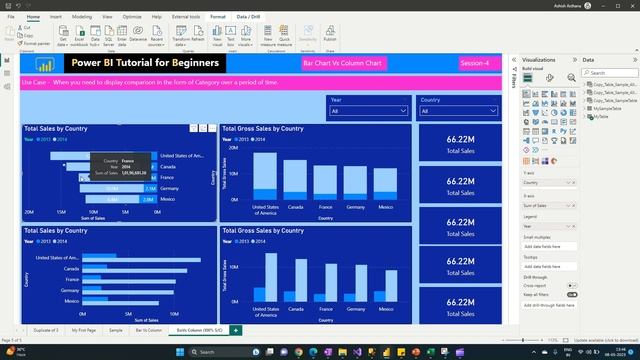Expand the MySampleTable table
Image resolution: width=640 pixels, height=360 pixels.
coord(584,109)
